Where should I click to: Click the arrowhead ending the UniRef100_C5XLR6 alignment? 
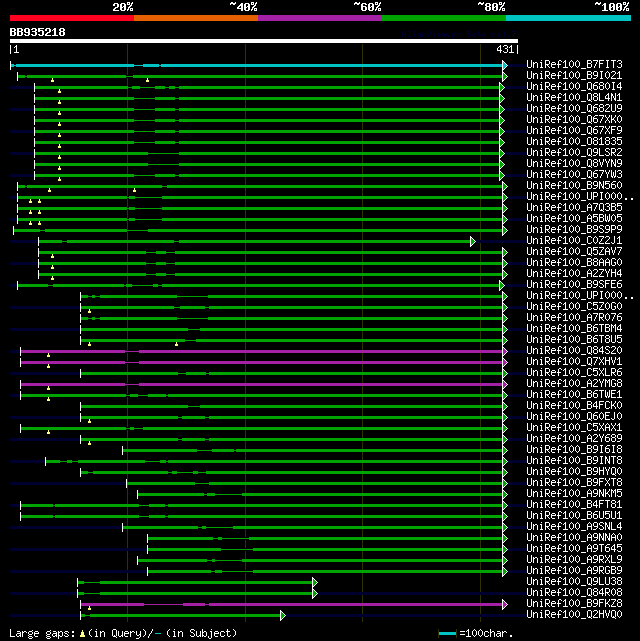pyautogui.click(x=505, y=374)
